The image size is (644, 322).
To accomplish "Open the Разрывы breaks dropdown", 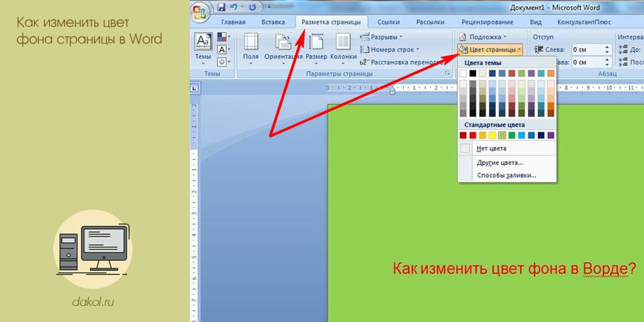I will click(x=382, y=38).
